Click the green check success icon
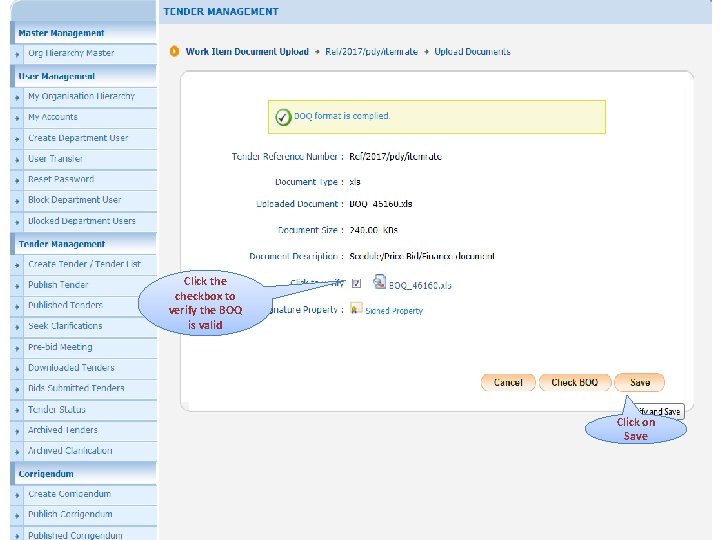 pyautogui.click(x=283, y=117)
